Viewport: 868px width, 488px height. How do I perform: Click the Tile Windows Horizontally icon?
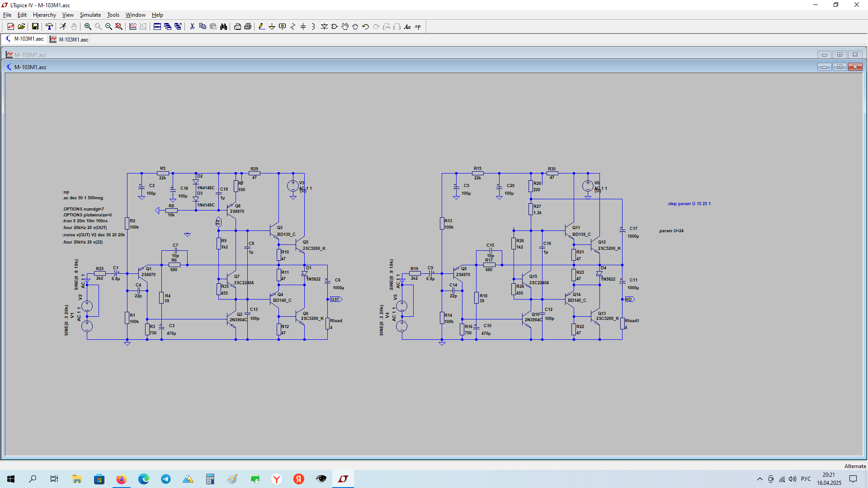tap(157, 27)
